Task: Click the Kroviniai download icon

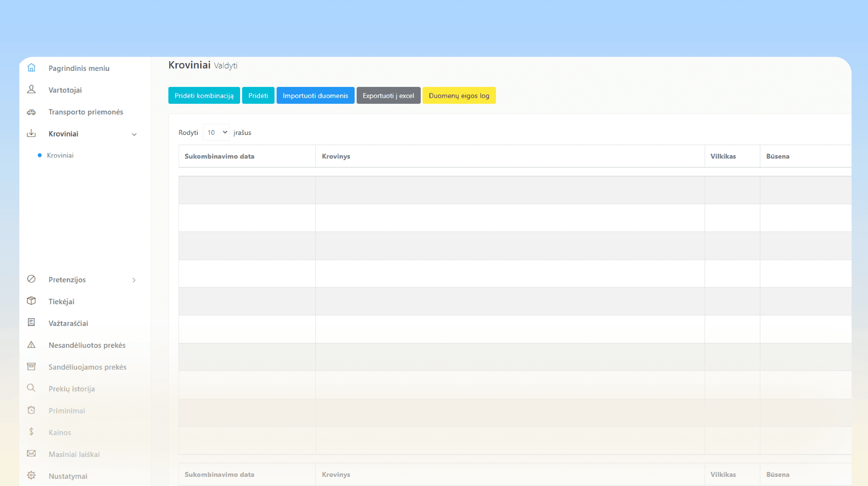Action: tap(31, 133)
